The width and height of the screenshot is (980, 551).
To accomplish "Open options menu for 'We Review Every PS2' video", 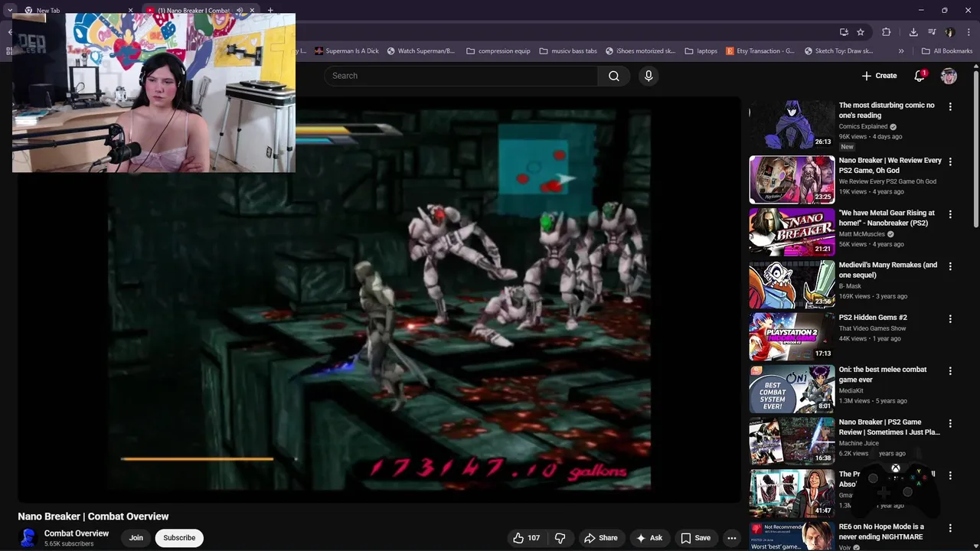I will coord(950,161).
